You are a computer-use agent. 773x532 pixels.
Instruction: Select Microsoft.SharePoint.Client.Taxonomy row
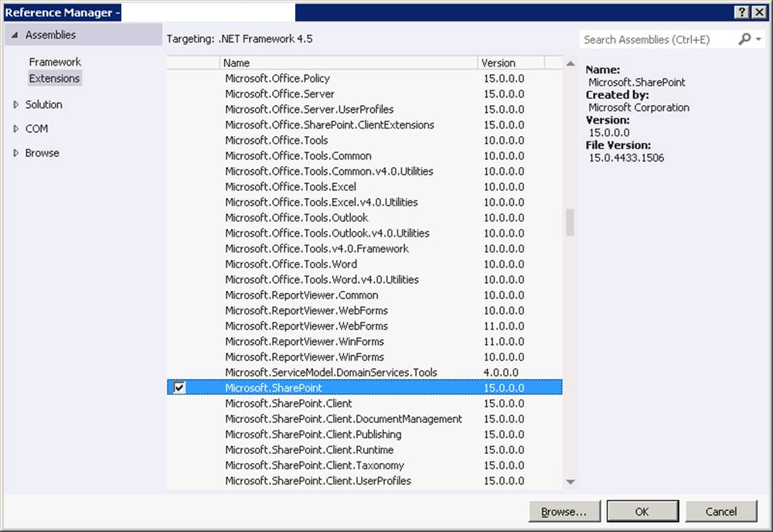click(x=315, y=465)
